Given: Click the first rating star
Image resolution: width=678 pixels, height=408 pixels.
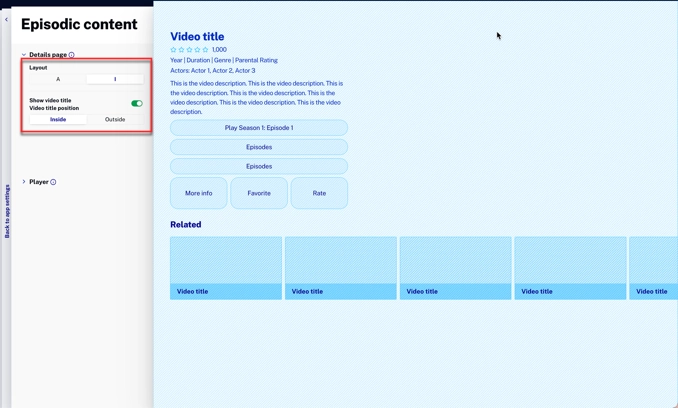Looking at the screenshot, I should (x=173, y=50).
